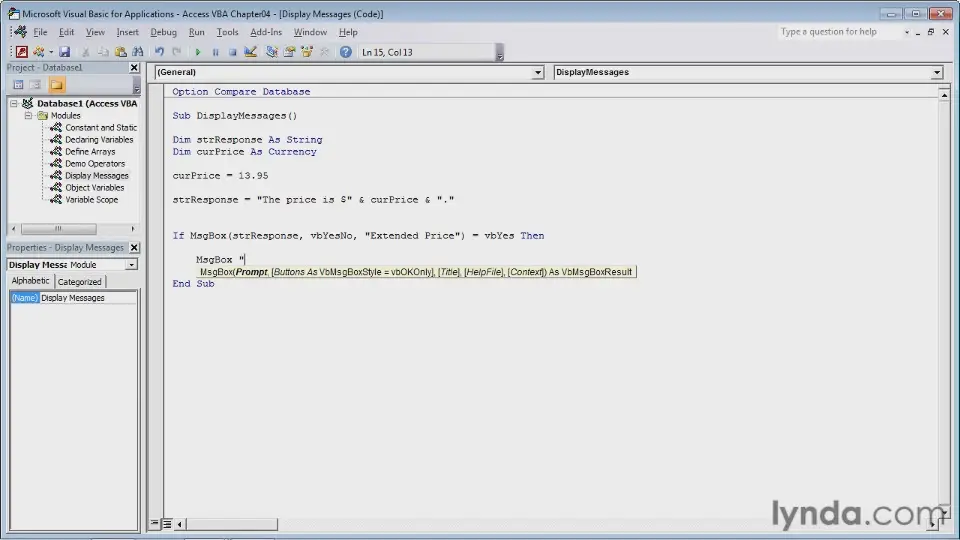Image resolution: width=960 pixels, height=540 pixels.
Task: Switch to the Categorized properties tab
Action: pyautogui.click(x=80, y=282)
